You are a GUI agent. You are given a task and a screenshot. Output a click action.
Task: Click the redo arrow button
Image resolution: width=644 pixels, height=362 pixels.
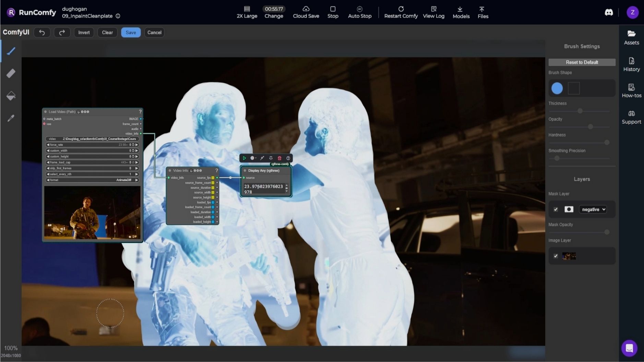click(x=62, y=32)
